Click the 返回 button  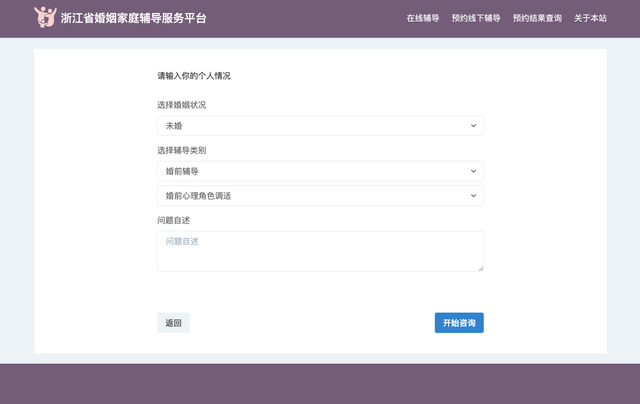click(x=173, y=323)
